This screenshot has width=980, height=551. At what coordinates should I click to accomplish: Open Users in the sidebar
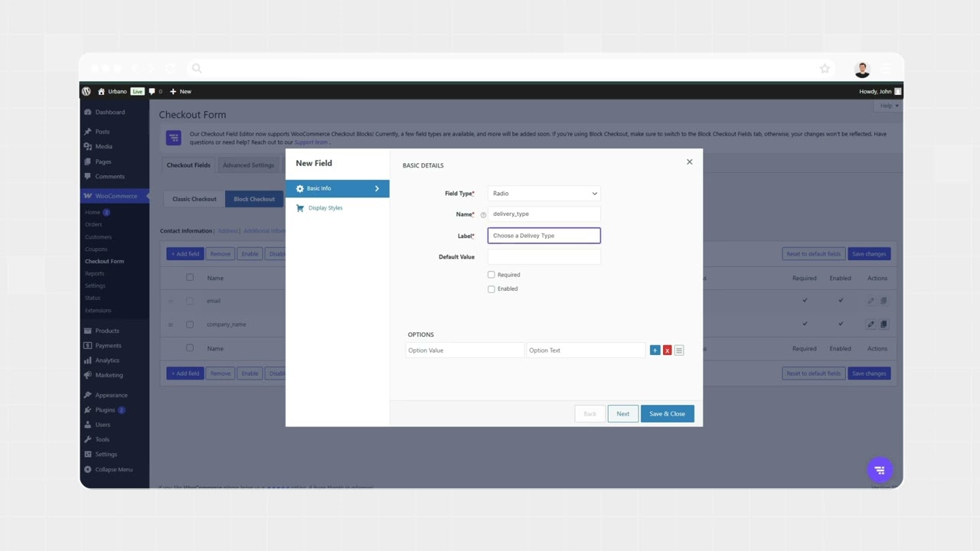tap(103, 424)
